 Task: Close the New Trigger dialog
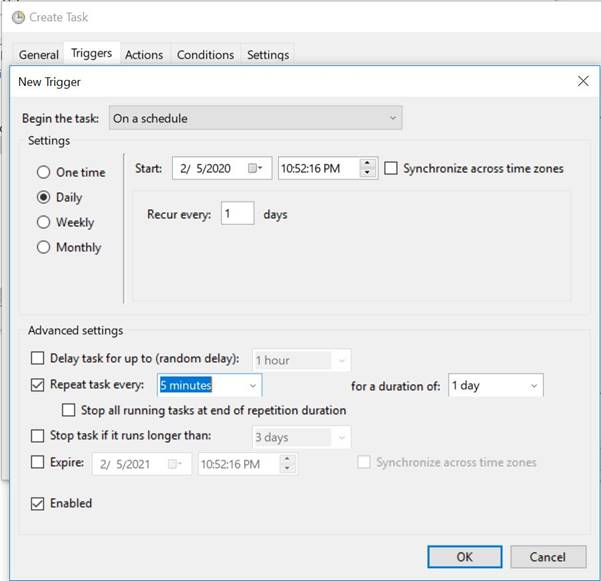click(x=583, y=81)
